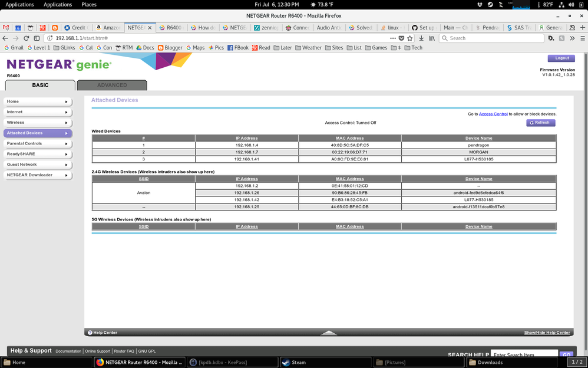Switch to the ADVANCED tab
Viewport: 588px width, 368px height.
[112, 84]
